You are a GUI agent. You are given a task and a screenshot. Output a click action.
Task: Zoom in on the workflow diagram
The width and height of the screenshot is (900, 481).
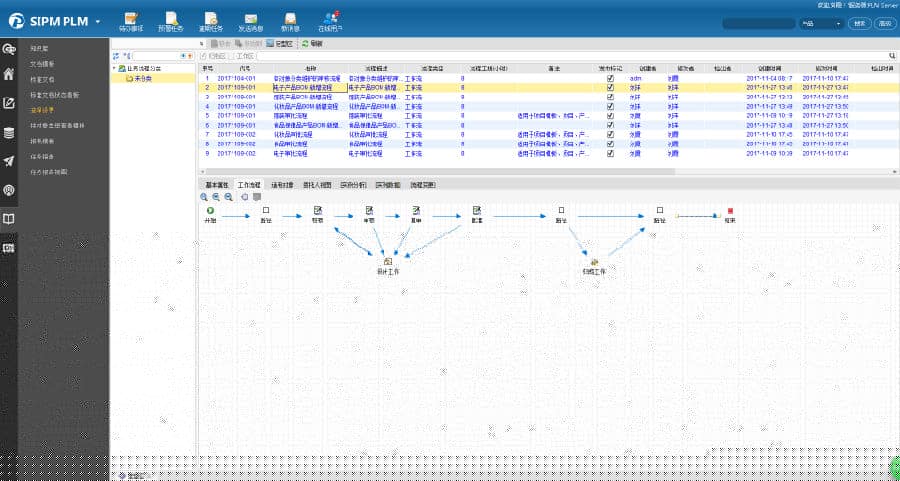tap(204, 197)
